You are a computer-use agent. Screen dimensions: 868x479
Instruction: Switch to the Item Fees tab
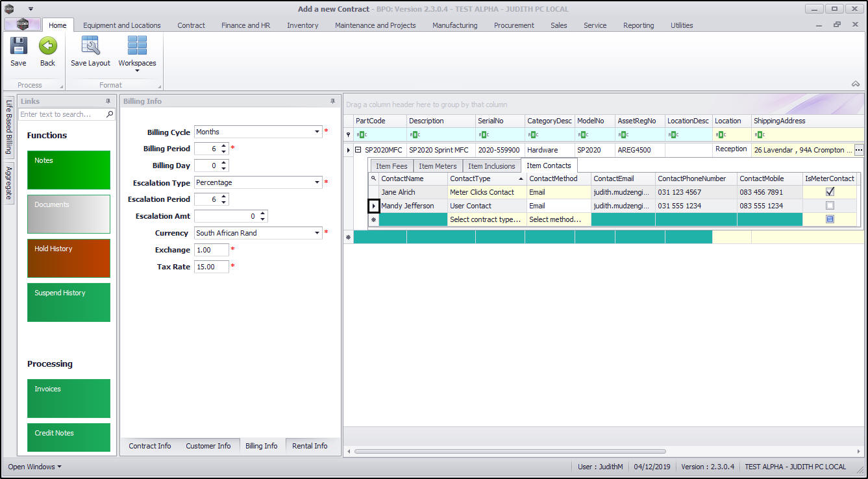pyautogui.click(x=391, y=166)
